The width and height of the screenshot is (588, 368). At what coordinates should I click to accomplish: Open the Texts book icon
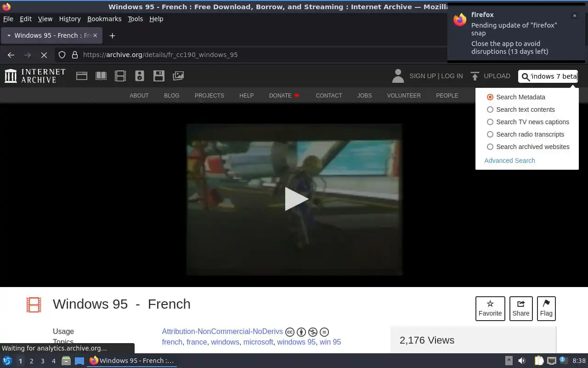click(101, 76)
